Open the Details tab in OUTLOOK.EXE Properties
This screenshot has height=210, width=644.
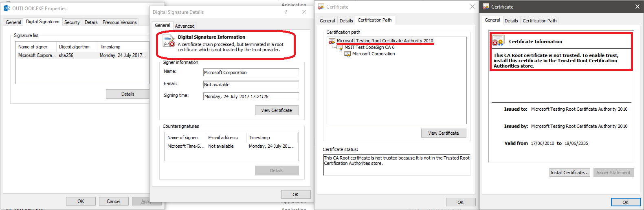pos(91,22)
